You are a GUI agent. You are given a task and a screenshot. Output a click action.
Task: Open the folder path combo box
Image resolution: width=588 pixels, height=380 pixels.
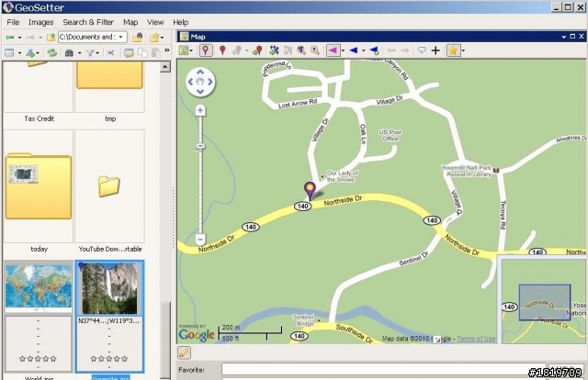[x=93, y=37]
